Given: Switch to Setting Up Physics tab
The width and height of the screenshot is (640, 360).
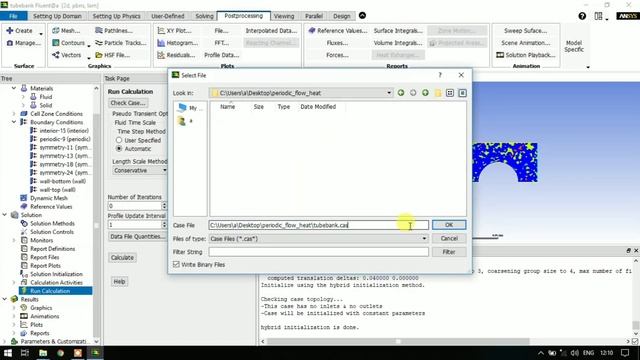Looking at the screenshot, I should coord(116,16).
